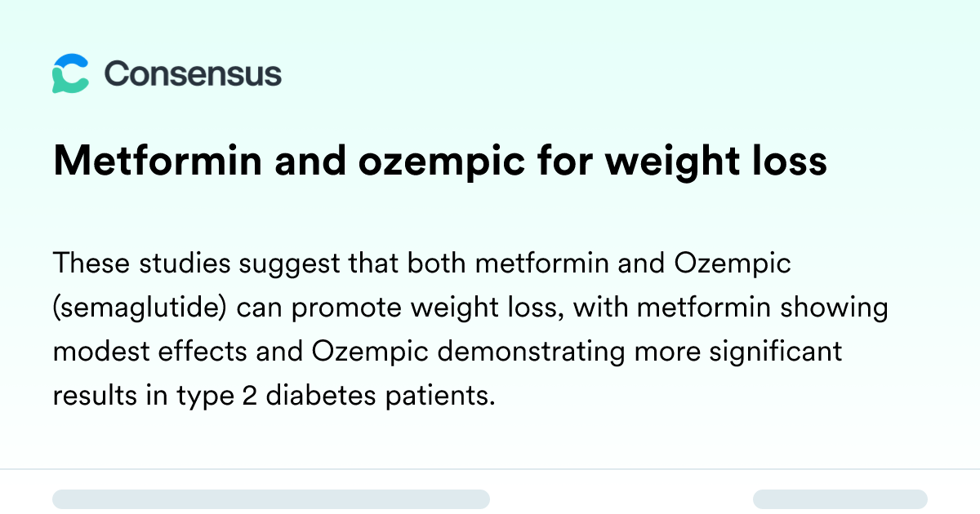
Task: Click the horizontal divider line below the summary
Action: [x=490, y=469]
